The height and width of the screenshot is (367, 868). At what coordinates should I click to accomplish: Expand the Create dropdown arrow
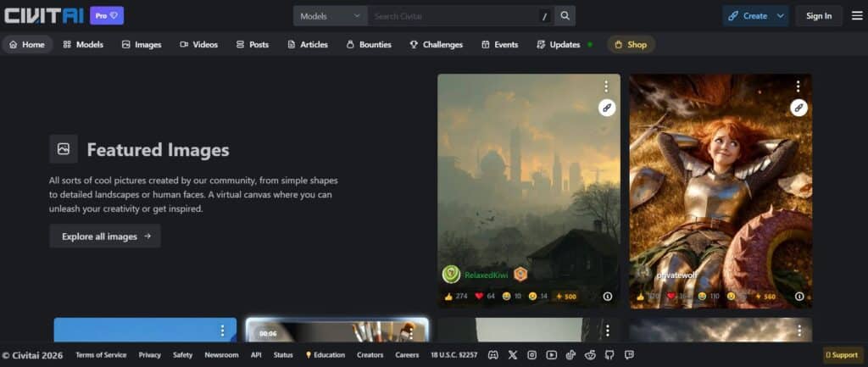(781, 16)
